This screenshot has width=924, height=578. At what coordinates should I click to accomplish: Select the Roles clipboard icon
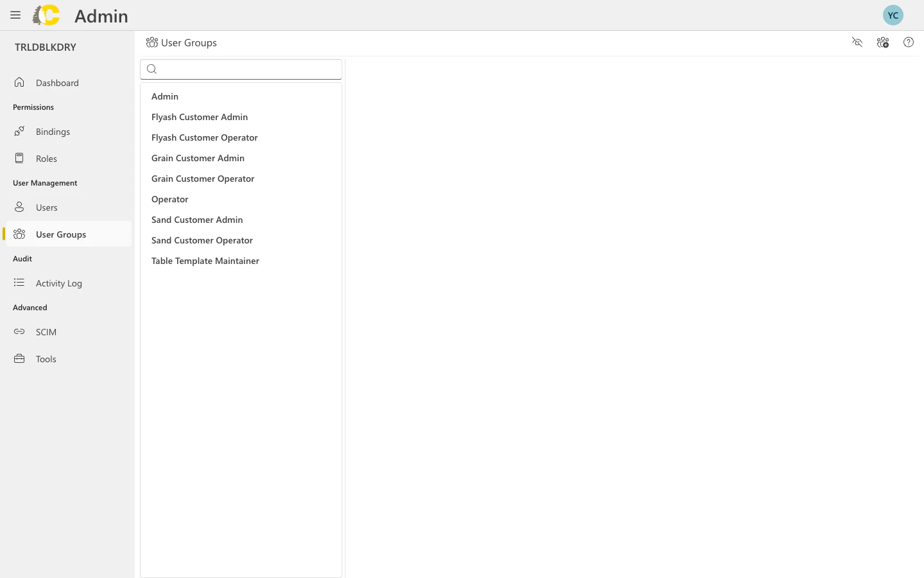coord(19,158)
